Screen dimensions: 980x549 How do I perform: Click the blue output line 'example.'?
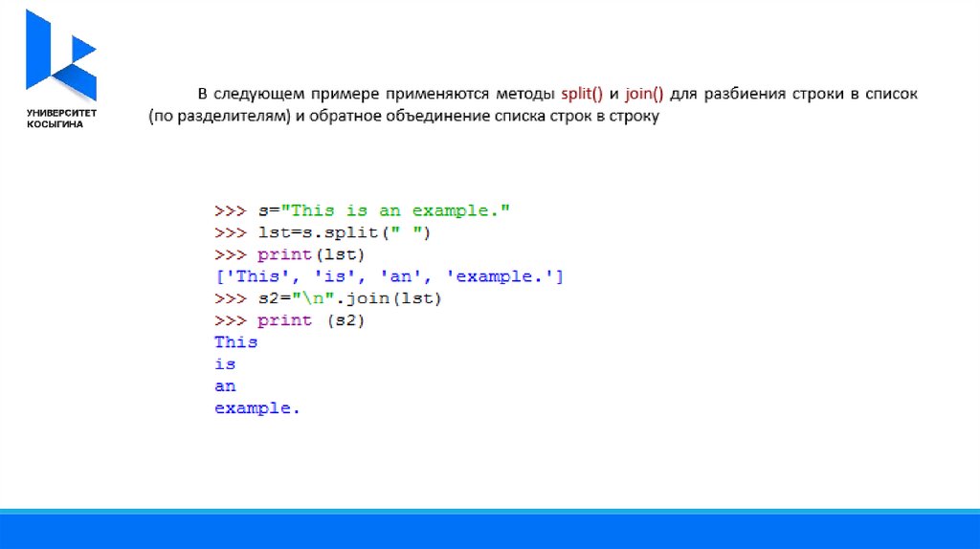(256, 408)
